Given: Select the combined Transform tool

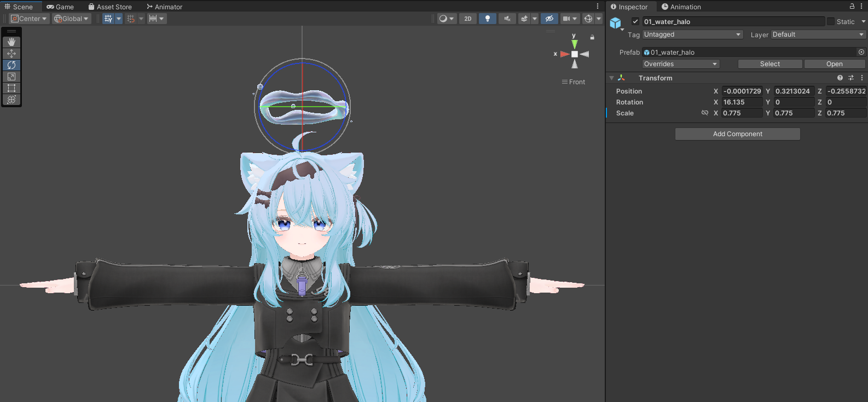Looking at the screenshot, I should pos(11,100).
